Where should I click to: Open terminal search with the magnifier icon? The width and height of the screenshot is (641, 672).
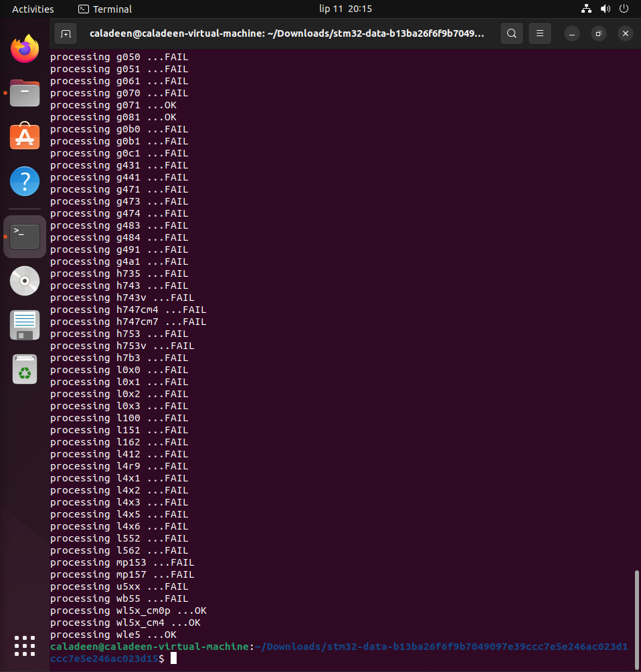[511, 33]
